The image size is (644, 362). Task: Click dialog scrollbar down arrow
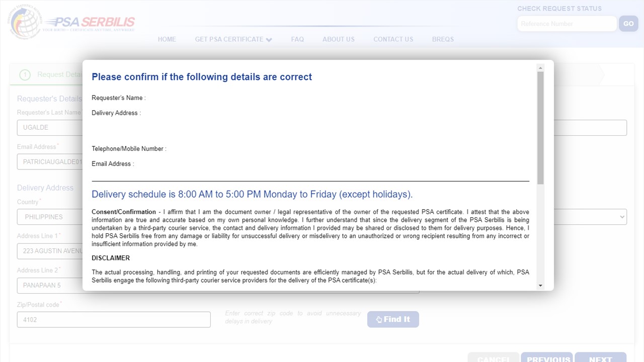(x=540, y=286)
